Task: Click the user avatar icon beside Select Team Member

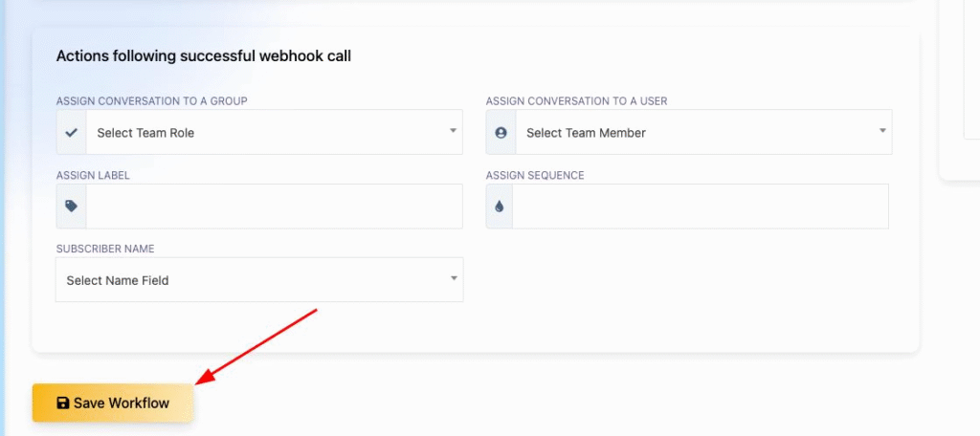Action: 501,132
